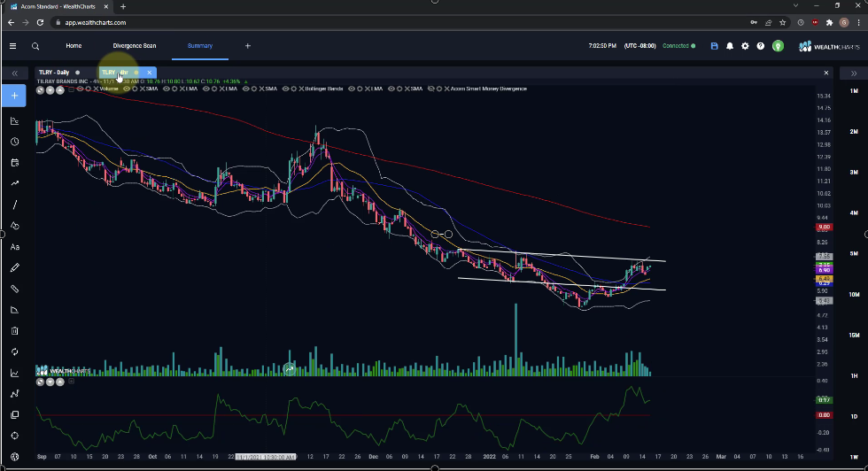Select the trend arrow drawing tool
Viewport: 868px width, 471px height.
tap(15, 183)
